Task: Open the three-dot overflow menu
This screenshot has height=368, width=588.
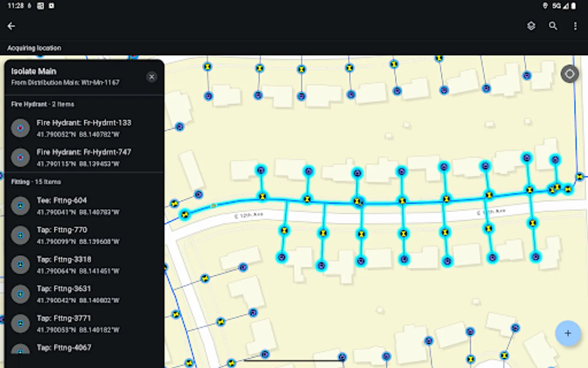Action: pos(575,26)
